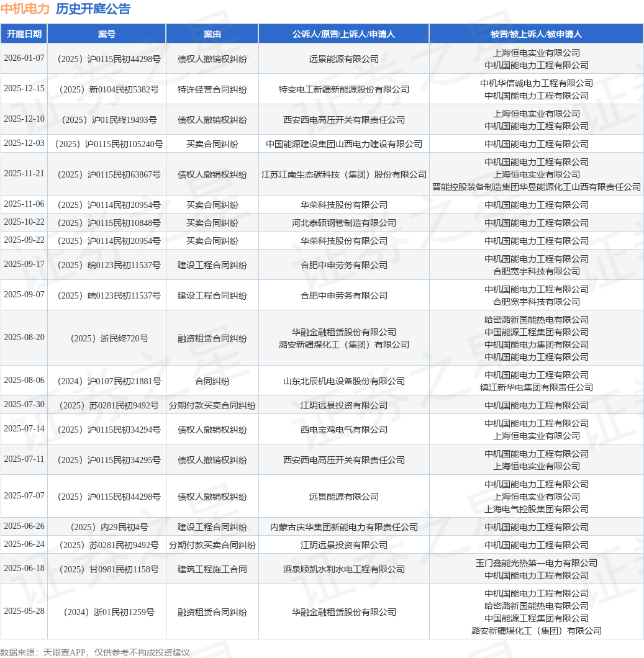The height and width of the screenshot is (658, 644).
Task: Click defendant 玉门鑫能光热第一电力有限公司
Action: pyautogui.click(x=536, y=564)
